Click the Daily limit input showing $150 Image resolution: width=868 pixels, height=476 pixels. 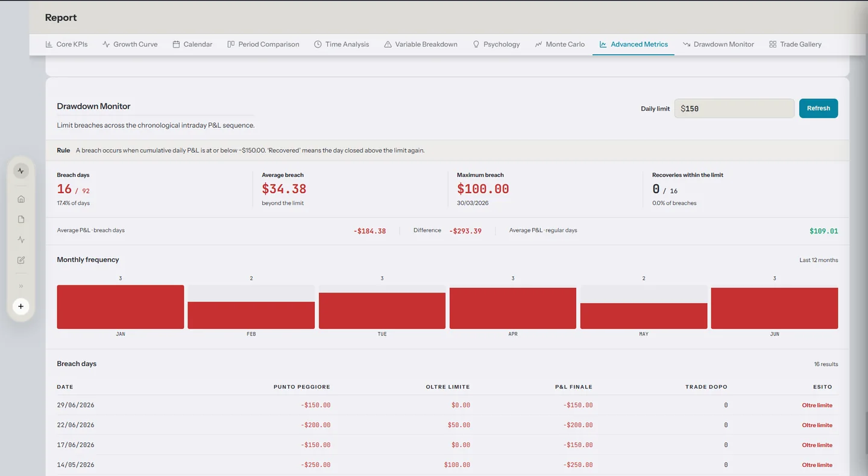734,109
